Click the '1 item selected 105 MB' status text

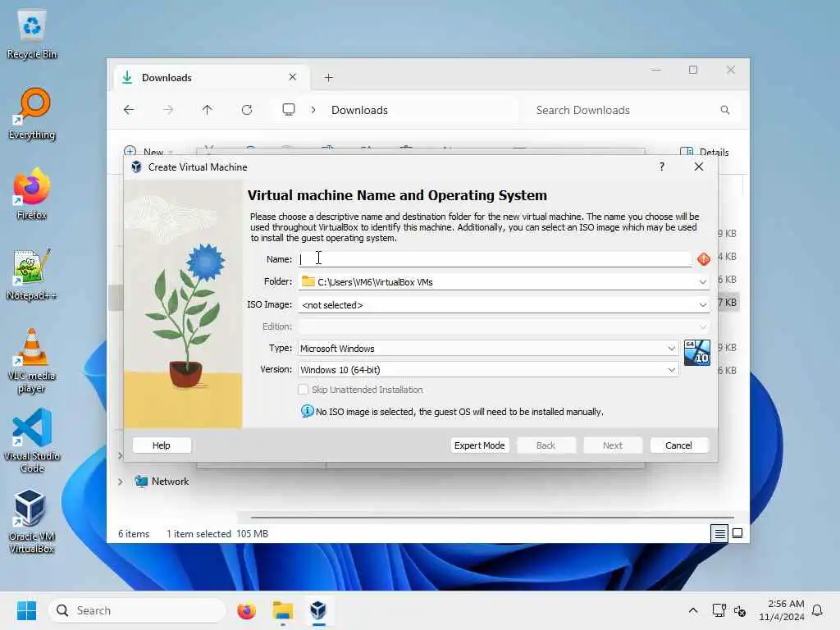click(x=217, y=533)
